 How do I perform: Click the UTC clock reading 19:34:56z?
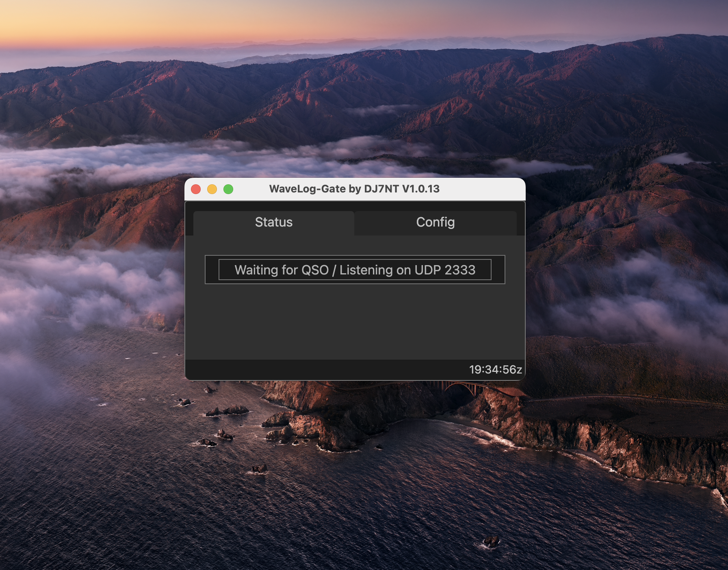tap(495, 369)
